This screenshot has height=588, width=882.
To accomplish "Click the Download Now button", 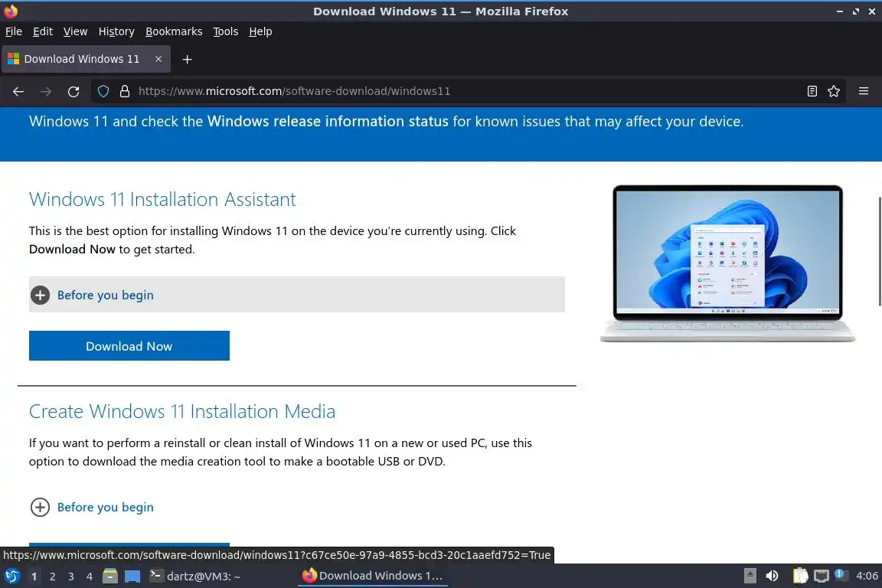I will pyautogui.click(x=129, y=345).
